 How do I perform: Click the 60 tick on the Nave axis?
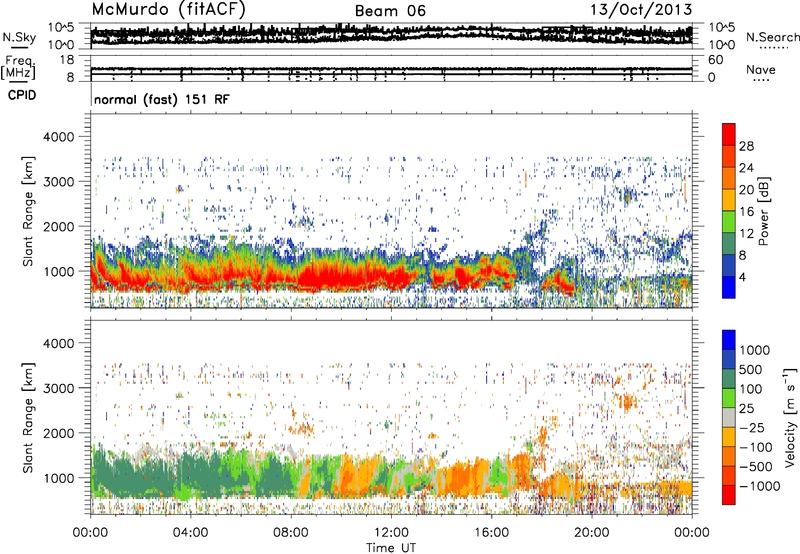[x=715, y=60]
